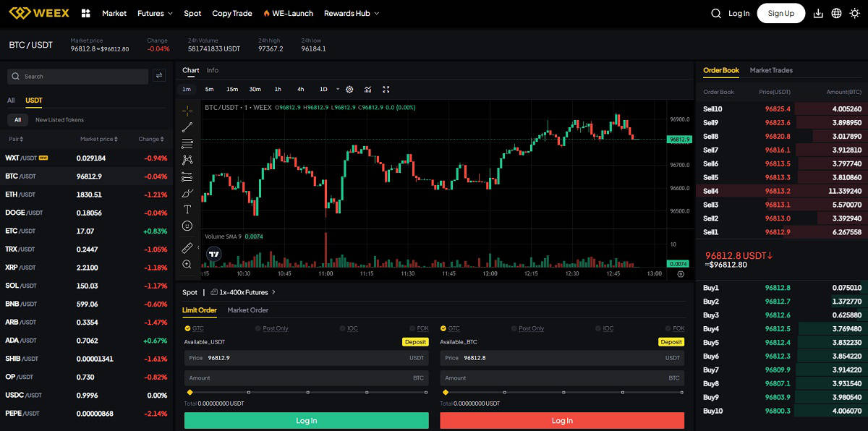Select FOK option in sell form

(675, 328)
